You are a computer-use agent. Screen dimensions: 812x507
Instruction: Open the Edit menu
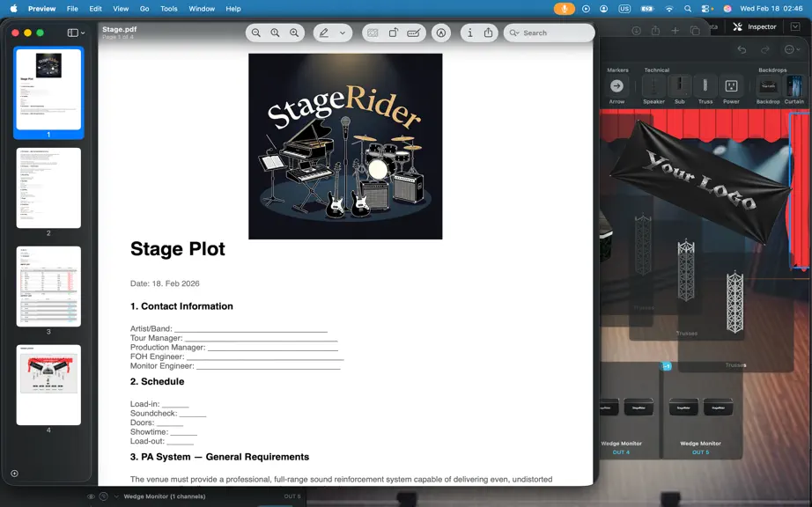coord(95,8)
